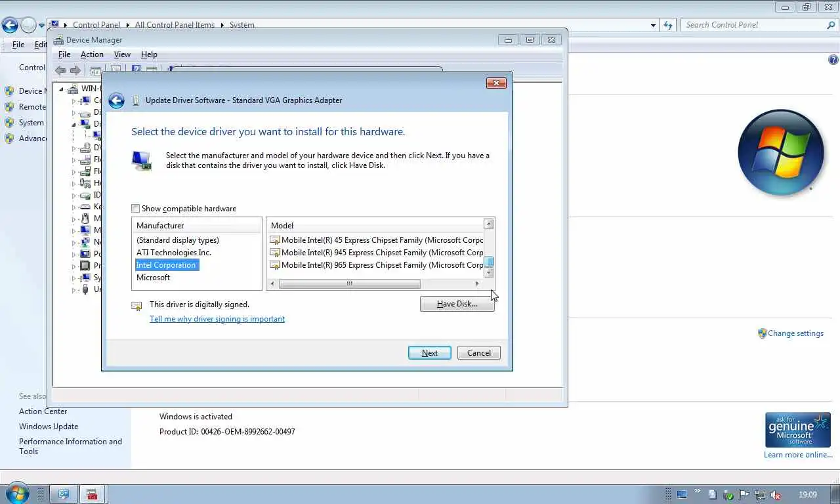Open Tell me why driver signing is important
This screenshot has width=840, height=504.
pyautogui.click(x=217, y=319)
